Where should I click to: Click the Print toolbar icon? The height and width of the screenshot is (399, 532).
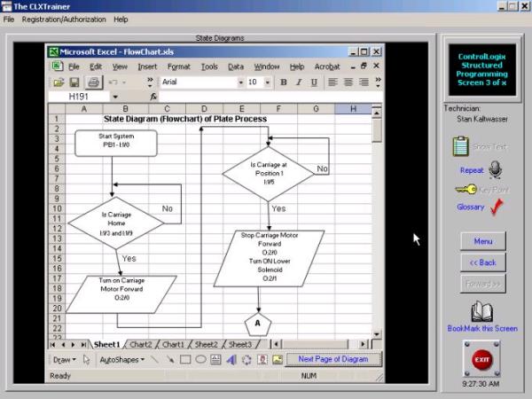[x=93, y=82]
